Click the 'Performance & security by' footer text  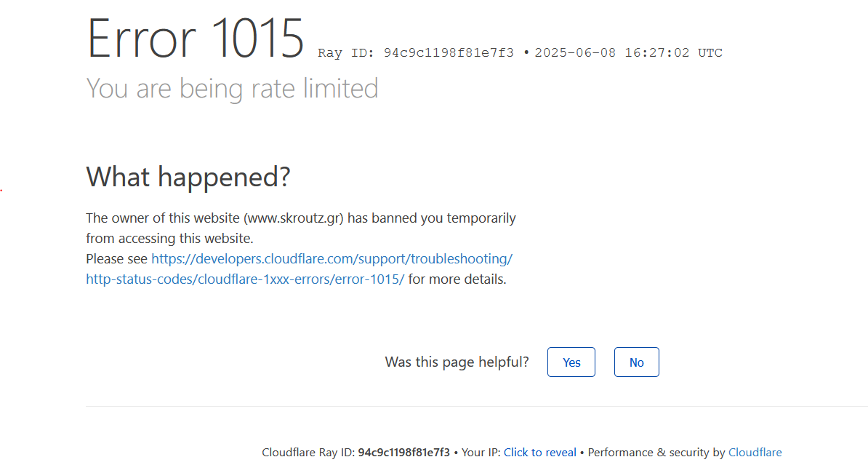[x=656, y=453]
